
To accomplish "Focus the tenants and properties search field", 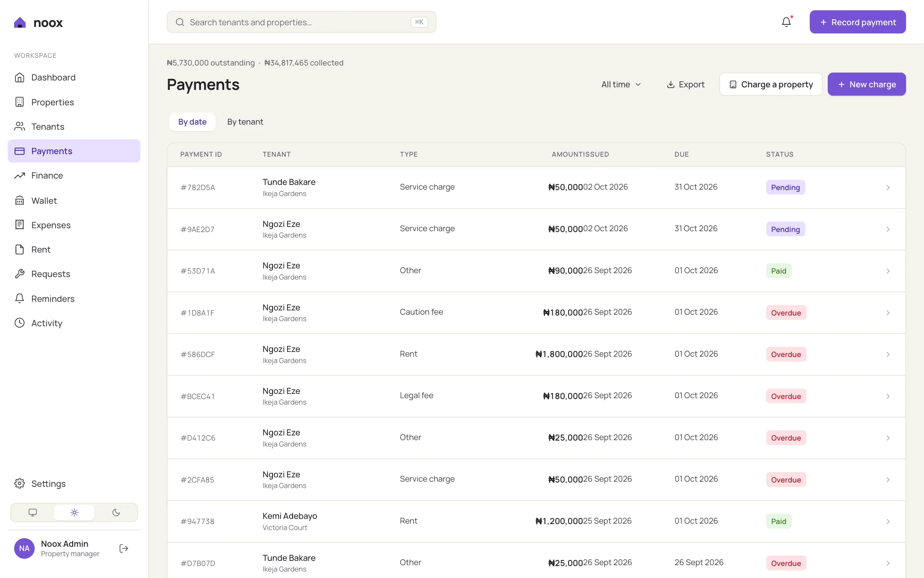I will pyautogui.click(x=302, y=22).
